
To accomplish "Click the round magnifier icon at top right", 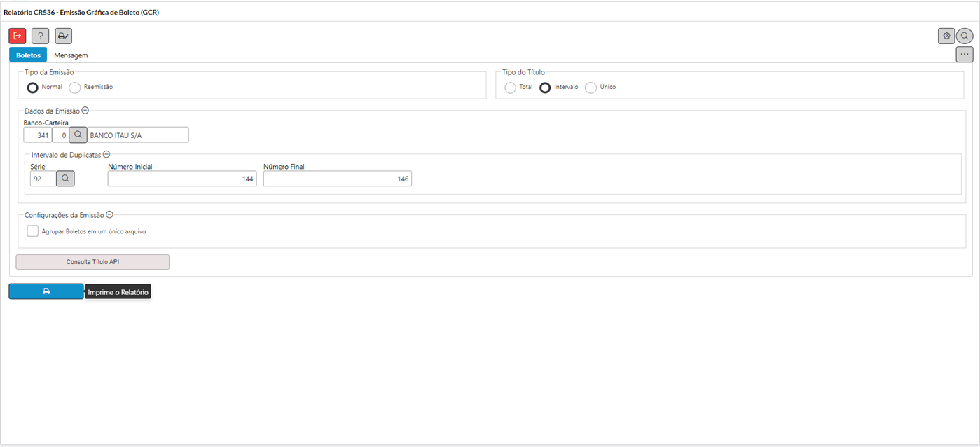I will [x=965, y=36].
